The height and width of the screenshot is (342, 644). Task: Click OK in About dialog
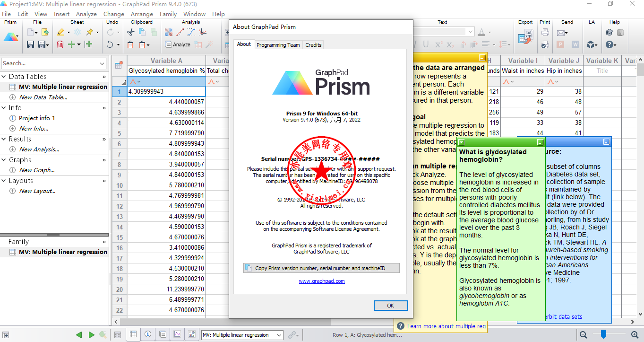click(390, 306)
